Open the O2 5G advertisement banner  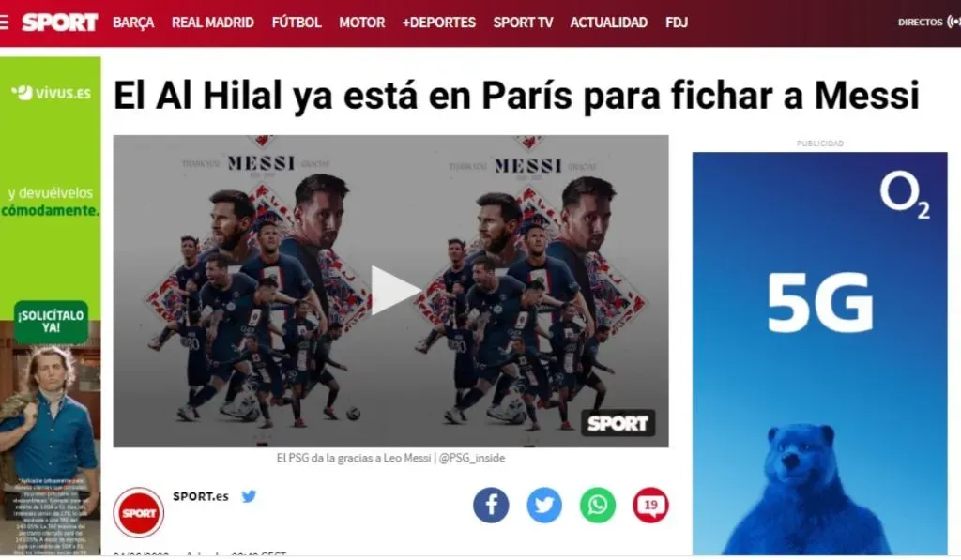click(x=819, y=354)
